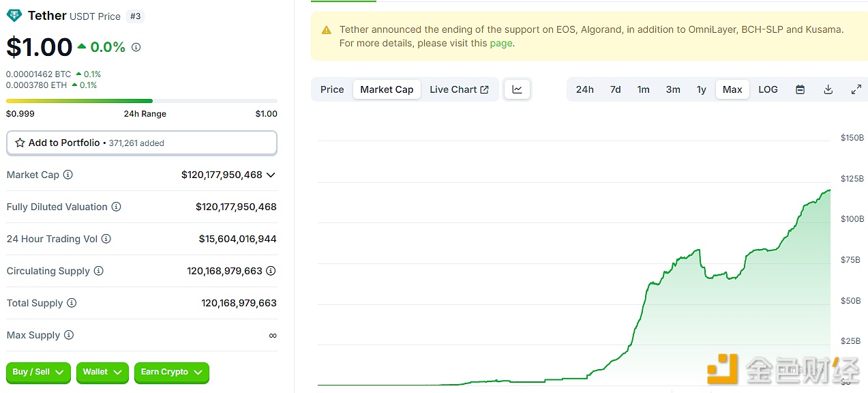Click the warning triangle in the announcement banner
The height and width of the screenshot is (393, 868).
click(x=327, y=30)
